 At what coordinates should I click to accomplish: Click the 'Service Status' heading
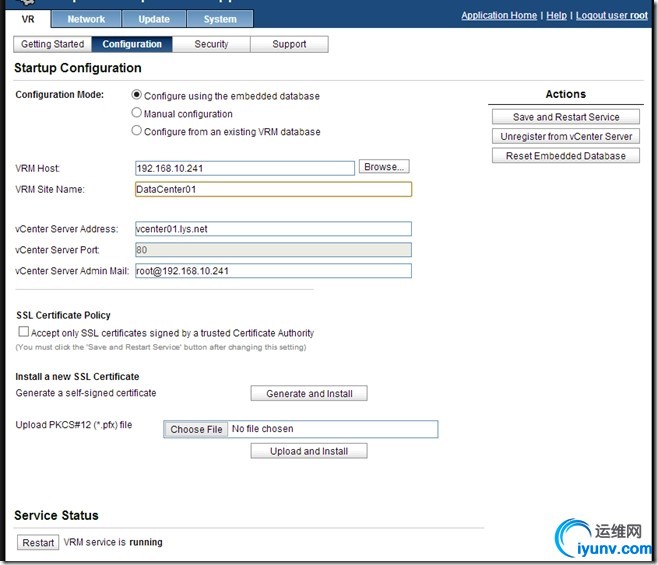56,515
